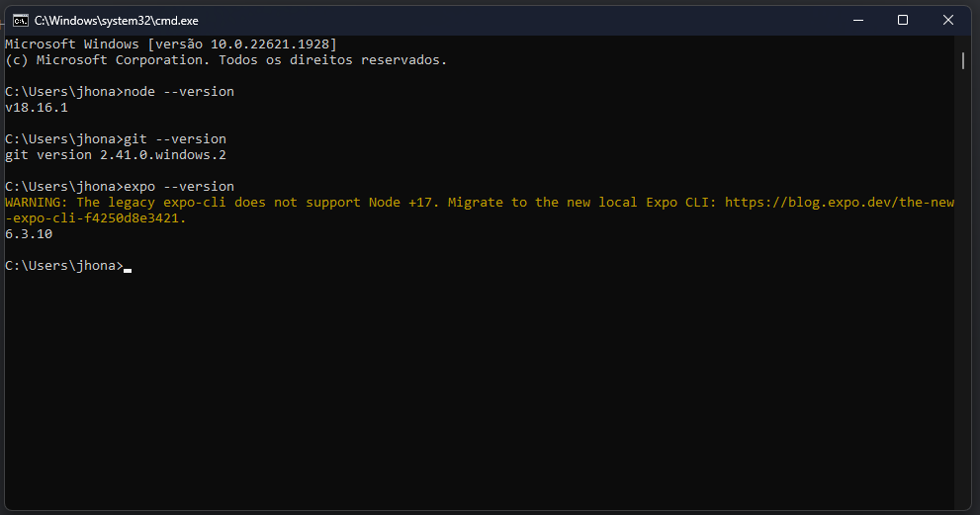Maximize the cmd.exe window
The height and width of the screenshot is (515, 980).
(x=903, y=20)
